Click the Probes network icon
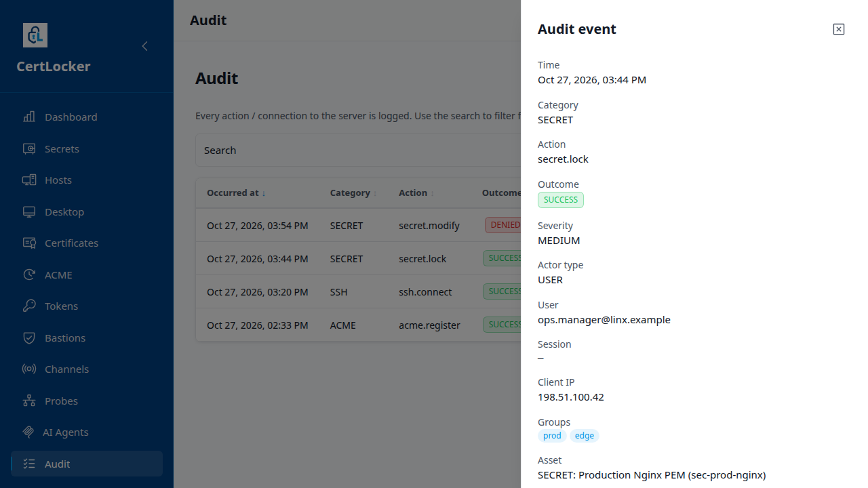868x488 pixels. [29, 401]
